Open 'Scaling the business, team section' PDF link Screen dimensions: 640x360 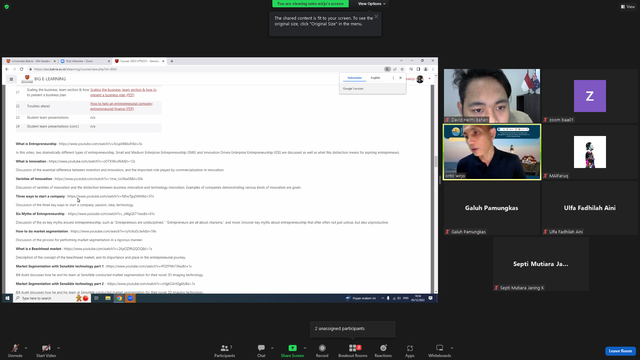(x=123, y=92)
